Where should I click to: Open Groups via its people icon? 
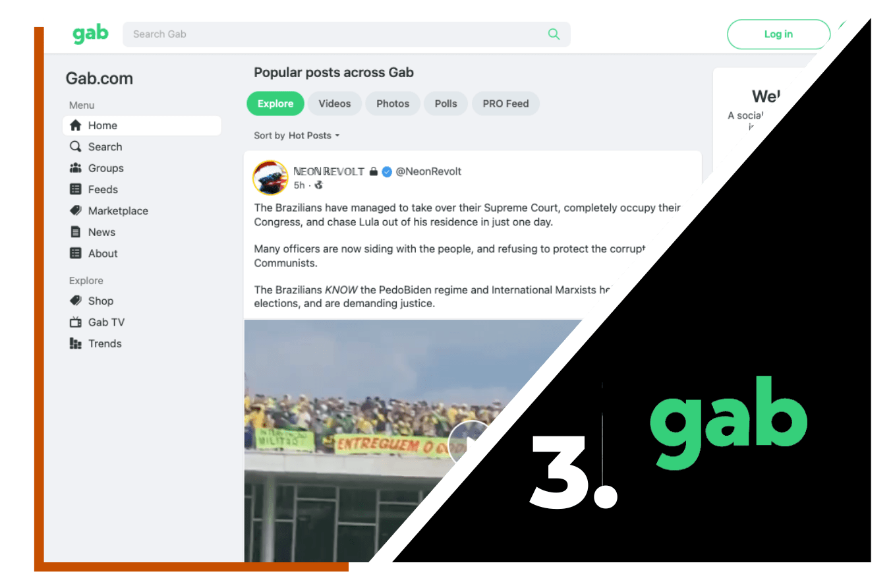coord(76,168)
